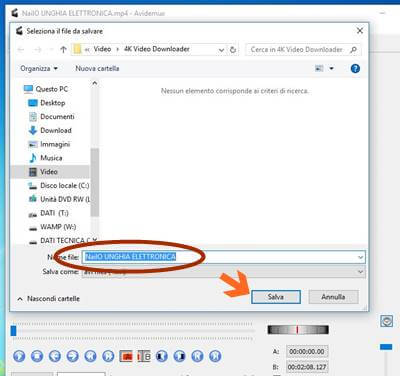The height and width of the screenshot is (376, 400).
Task: Jump to first frame in Avidemux
Action: [197, 356]
